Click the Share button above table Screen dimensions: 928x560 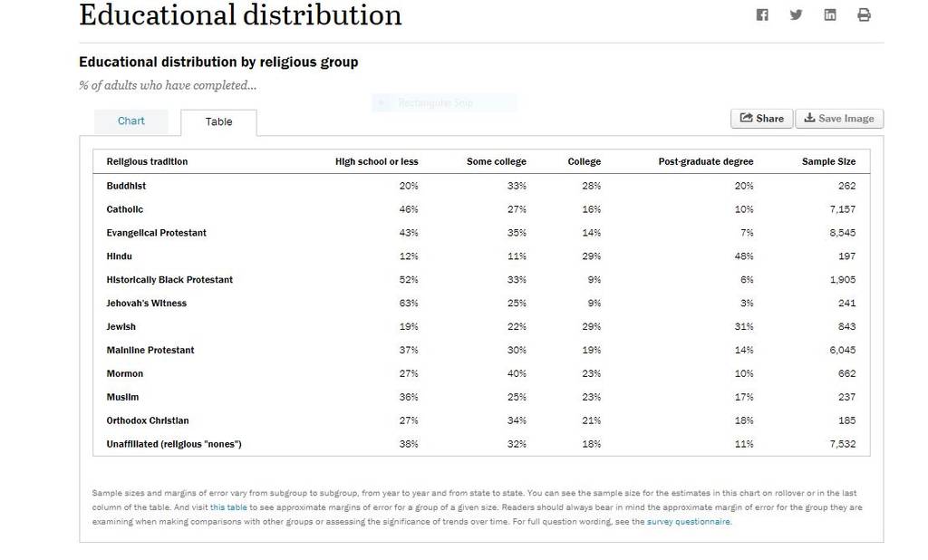(x=761, y=119)
